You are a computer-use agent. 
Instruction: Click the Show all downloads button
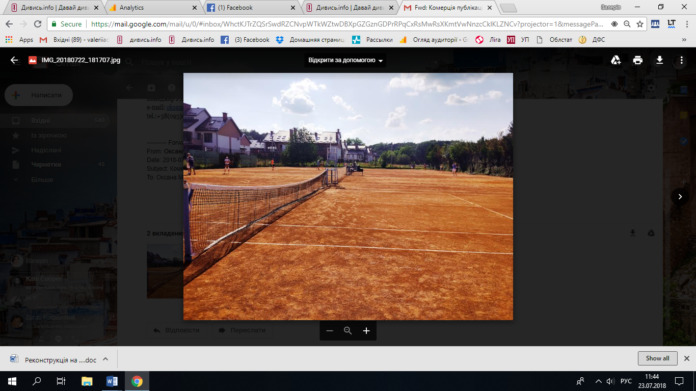tap(657, 358)
